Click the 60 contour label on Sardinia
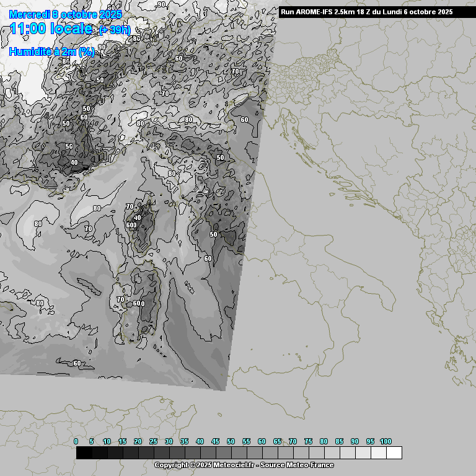The height and width of the screenshot is (476, 476). pyautogui.click(x=137, y=303)
